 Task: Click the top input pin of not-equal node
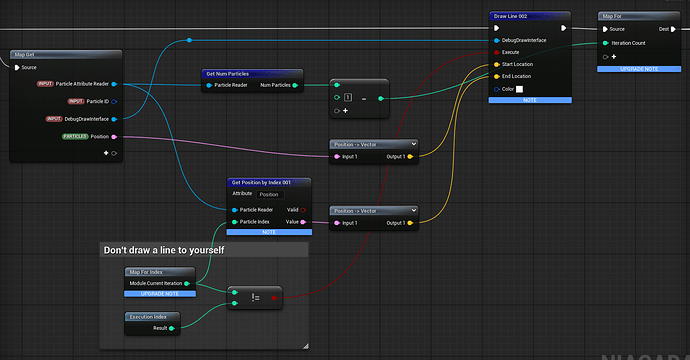coord(235,292)
